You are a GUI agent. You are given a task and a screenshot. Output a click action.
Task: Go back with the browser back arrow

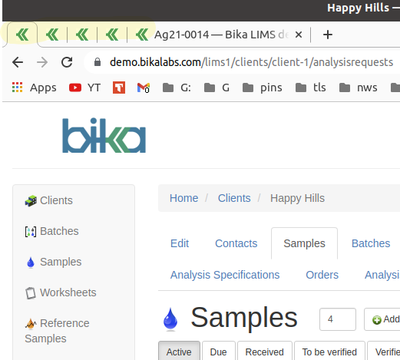pyautogui.click(x=17, y=62)
